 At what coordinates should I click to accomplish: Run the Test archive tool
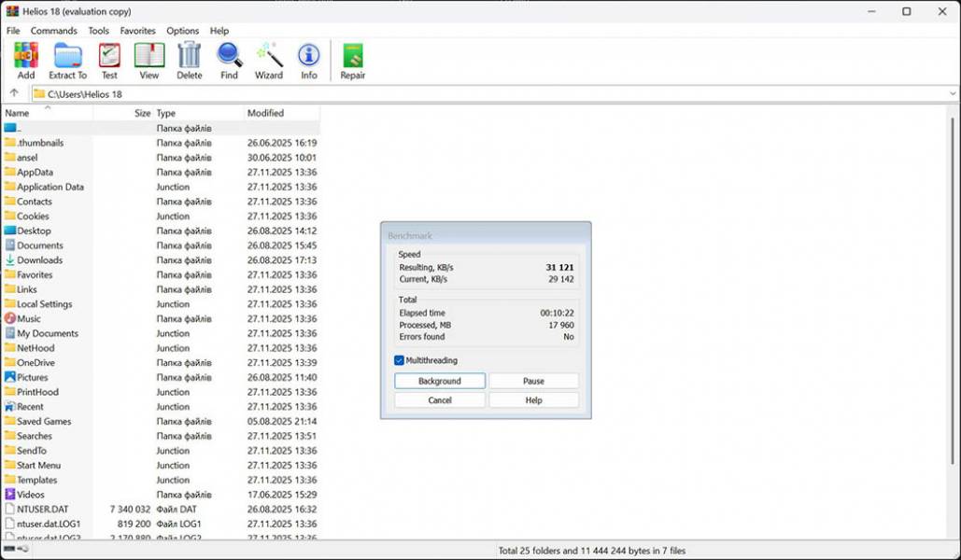coord(109,58)
